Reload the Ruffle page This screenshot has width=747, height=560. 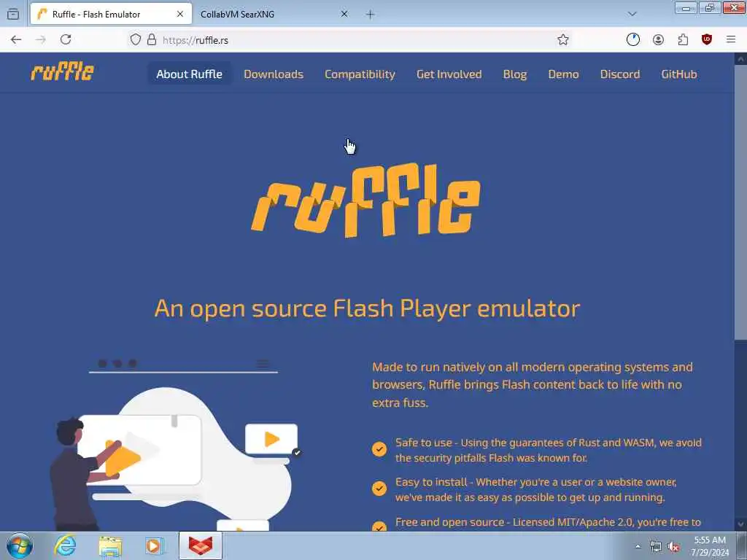click(66, 40)
